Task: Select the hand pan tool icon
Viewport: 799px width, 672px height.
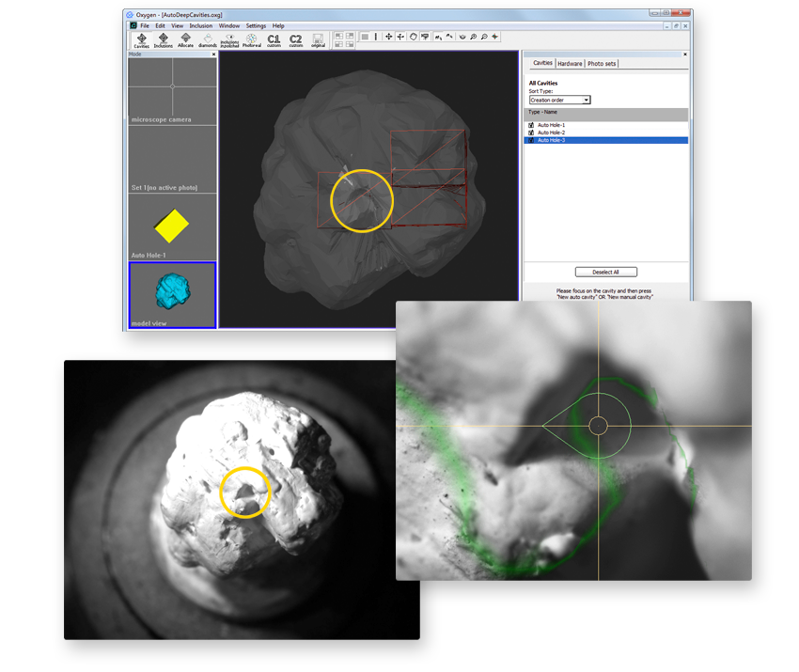Action: pos(413,37)
